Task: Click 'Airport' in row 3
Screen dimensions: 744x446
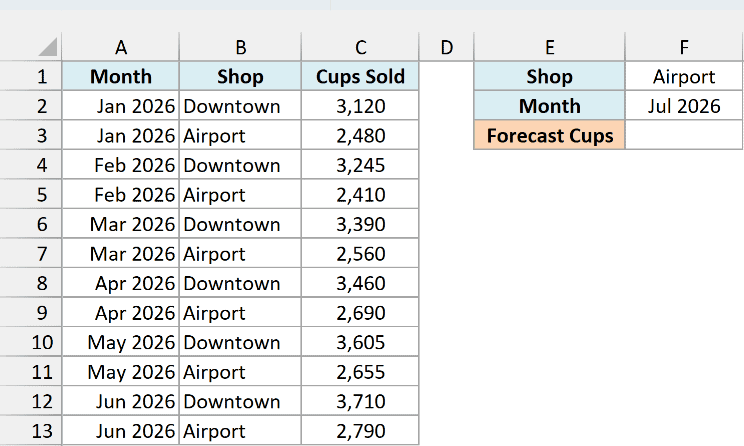Action: (214, 136)
